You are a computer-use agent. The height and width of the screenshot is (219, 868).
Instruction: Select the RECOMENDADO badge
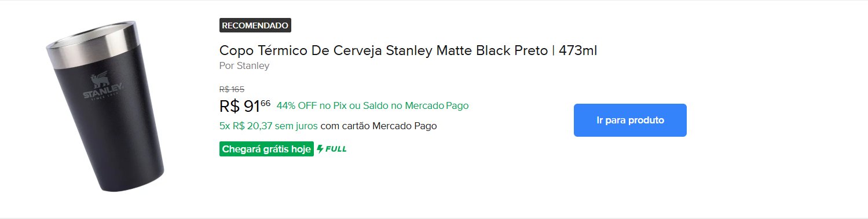255,25
